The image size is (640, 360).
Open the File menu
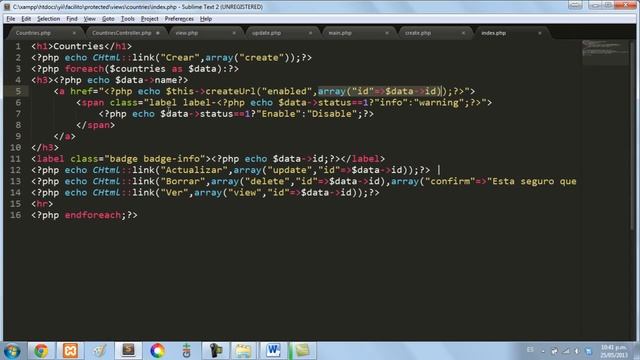11,19
